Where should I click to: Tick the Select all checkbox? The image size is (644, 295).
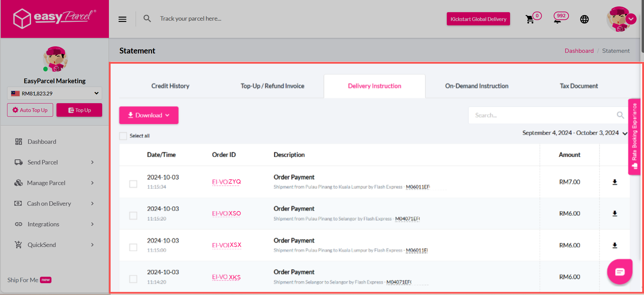(x=123, y=136)
